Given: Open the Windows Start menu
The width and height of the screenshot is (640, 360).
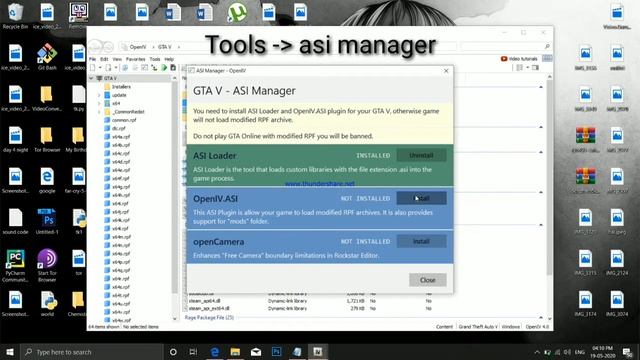Looking at the screenshot, I should coord(10,352).
